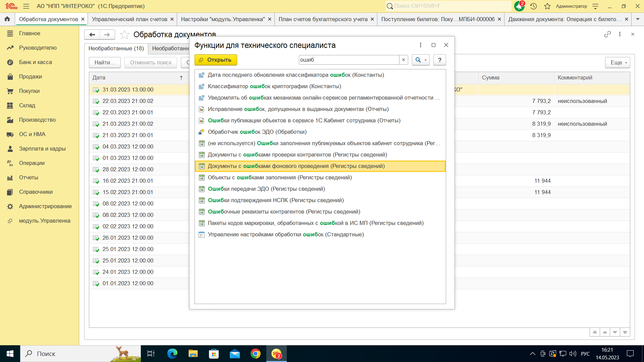Open Продажи section in sidebar
Screen dimensions: 644x362
tap(31, 76)
